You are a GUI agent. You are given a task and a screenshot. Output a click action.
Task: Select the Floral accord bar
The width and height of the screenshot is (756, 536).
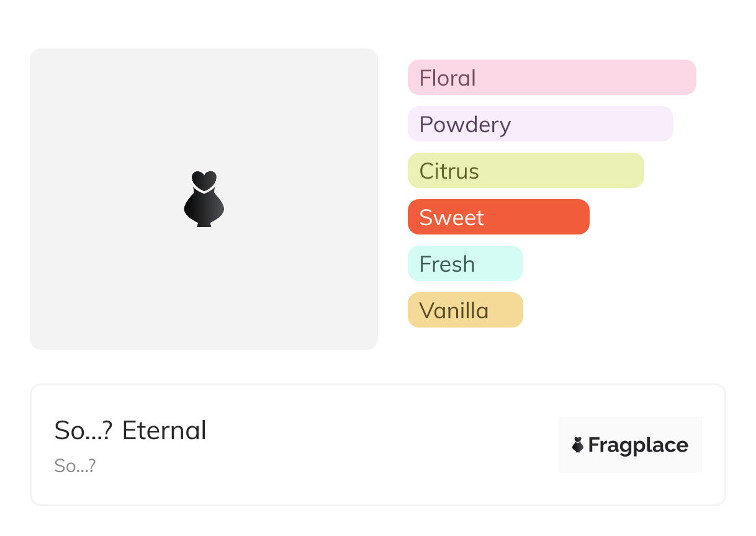552,78
